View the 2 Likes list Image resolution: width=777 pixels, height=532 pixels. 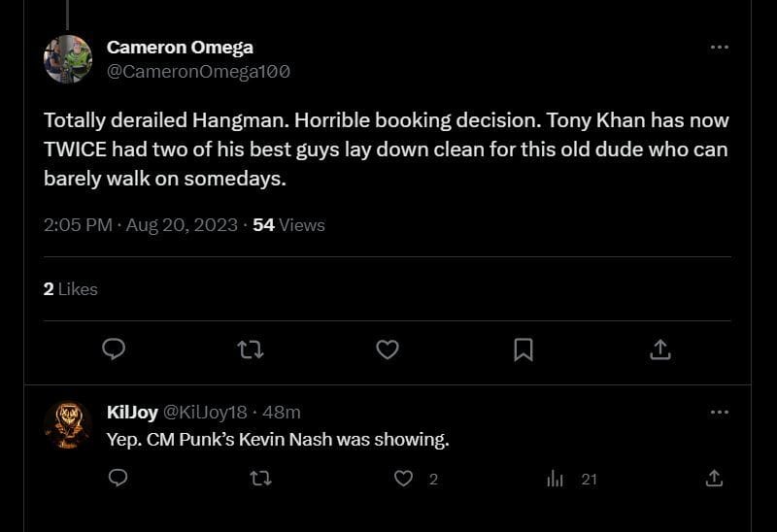tap(71, 288)
